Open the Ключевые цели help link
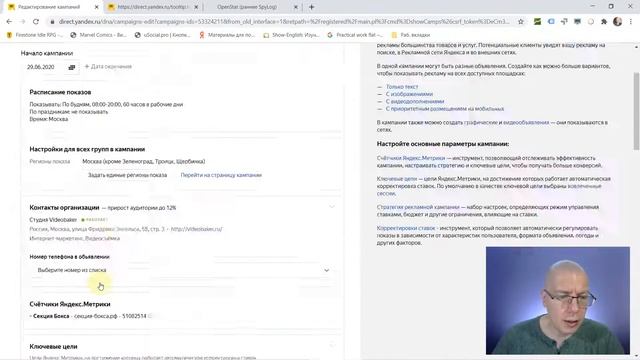 [x=397, y=179]
